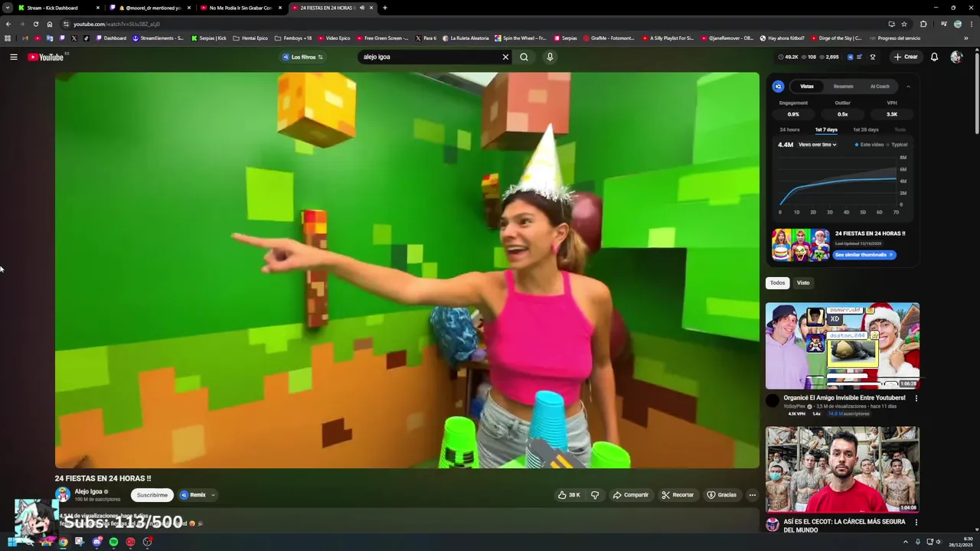This screenshot has width=980, height=551.
Task: Click See similar thumbnails button
Action: tap(864, 255)
